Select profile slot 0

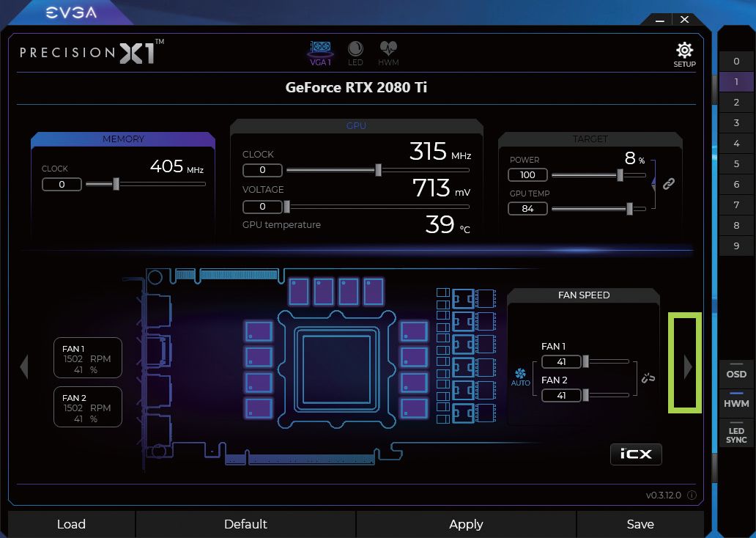pos(735,62)
